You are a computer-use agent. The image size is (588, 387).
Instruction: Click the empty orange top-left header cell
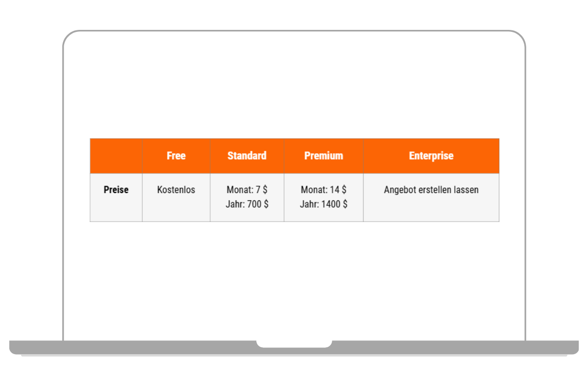(x=116, y=156)
